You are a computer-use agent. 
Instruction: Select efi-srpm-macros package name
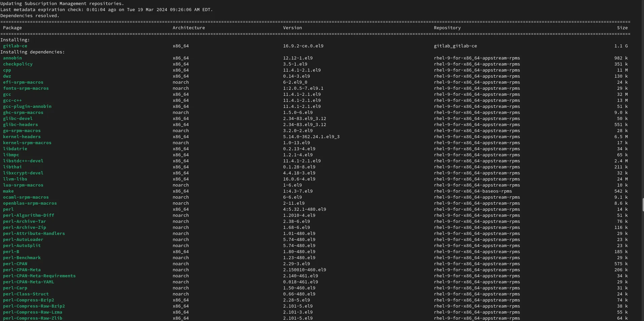click(x=23, y=82)
